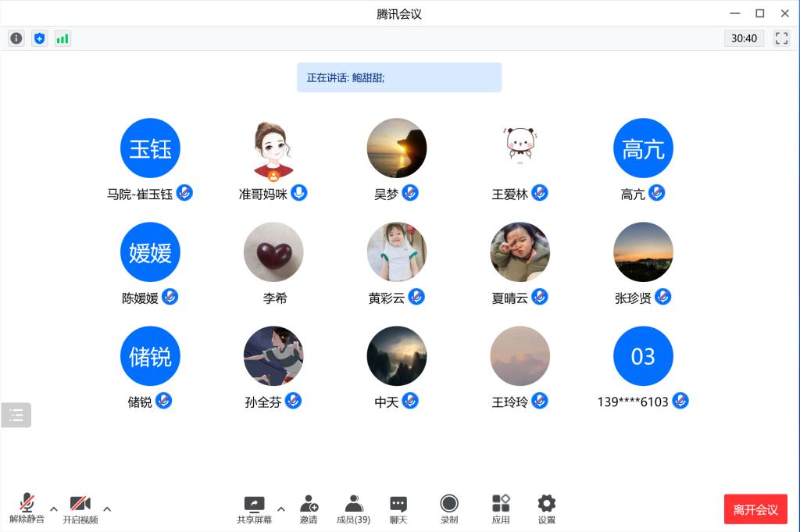Click the 30:40 meeting timer

pos(744,38)
